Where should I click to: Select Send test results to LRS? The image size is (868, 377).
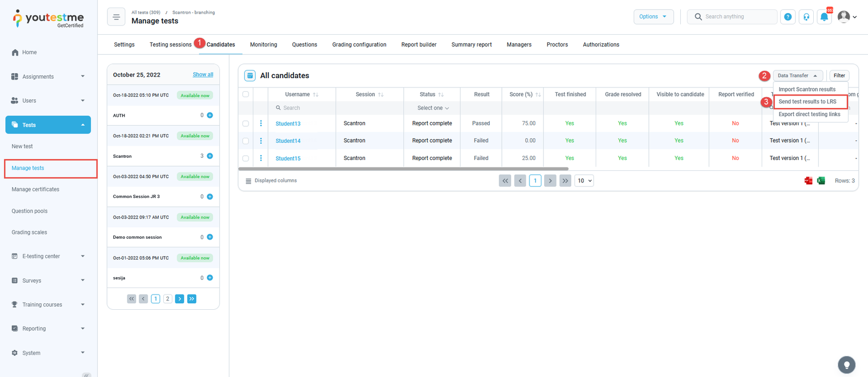click(807, 101)
